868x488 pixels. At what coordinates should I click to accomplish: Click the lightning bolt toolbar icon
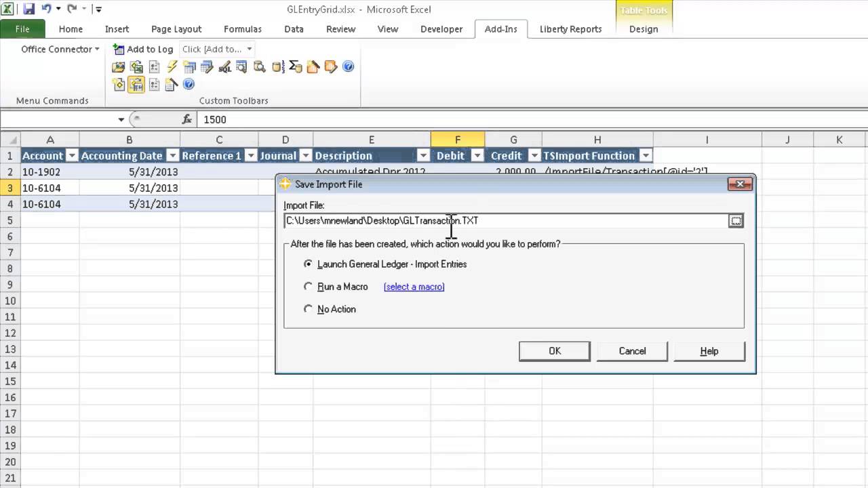pos(172,66)
